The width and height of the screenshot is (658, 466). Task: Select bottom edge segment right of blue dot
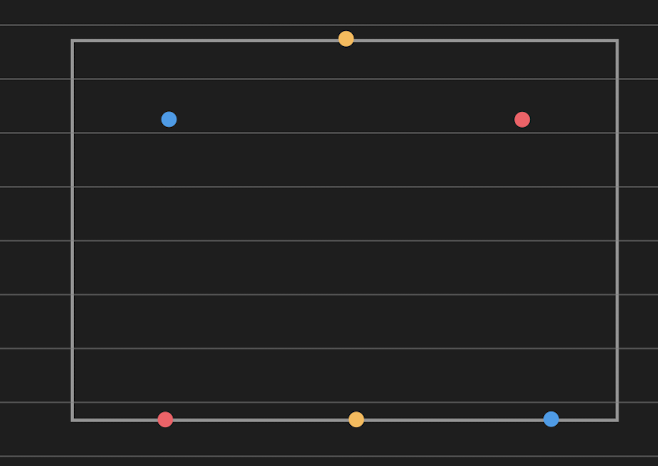[588, 420]
